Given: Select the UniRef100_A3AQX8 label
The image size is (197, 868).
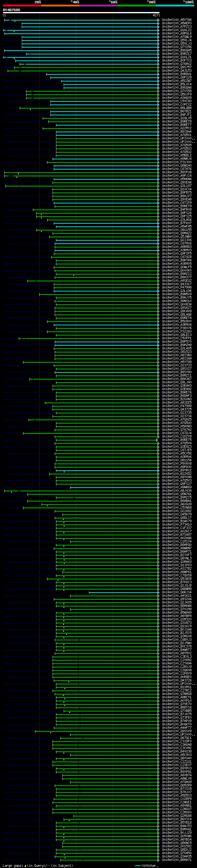Looking at the screenshot, I should [x=177, y=98].
